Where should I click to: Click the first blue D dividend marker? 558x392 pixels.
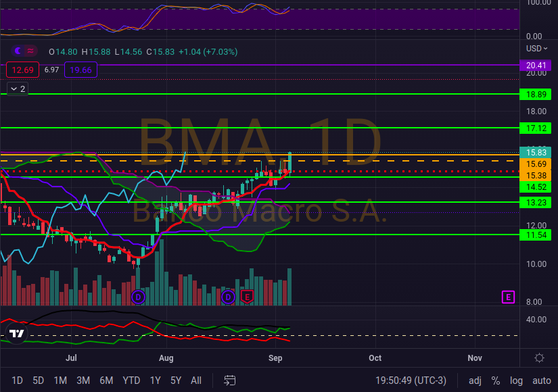click(138, 297)
